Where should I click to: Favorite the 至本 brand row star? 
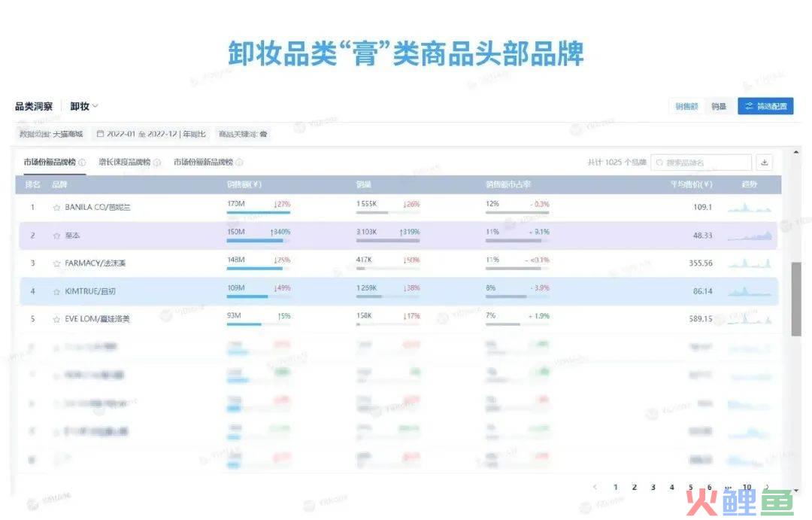[x=56, y=236]
